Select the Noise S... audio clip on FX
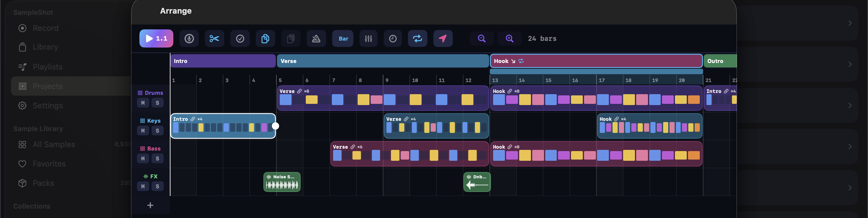Screen dimensions: 868x218 pos(282,182)
